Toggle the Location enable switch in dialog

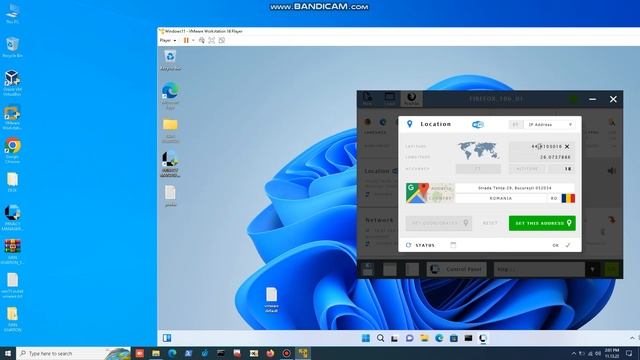coord(478,124)
